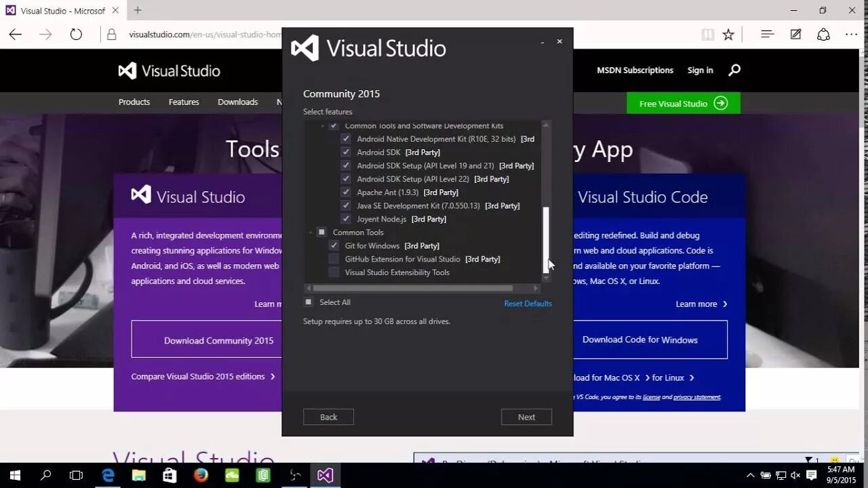868x488 pixels.
Task: Click feature list horizontal scroll left arrow
Action: (307, 288)
